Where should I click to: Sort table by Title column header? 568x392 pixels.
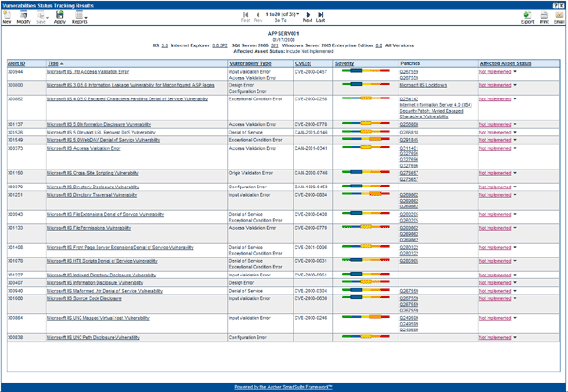56,62
